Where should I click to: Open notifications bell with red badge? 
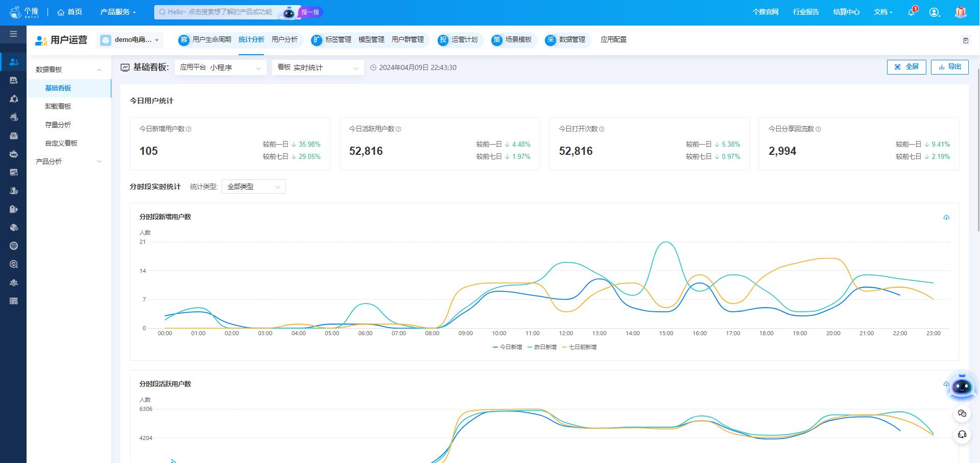(x=912, y=12)
